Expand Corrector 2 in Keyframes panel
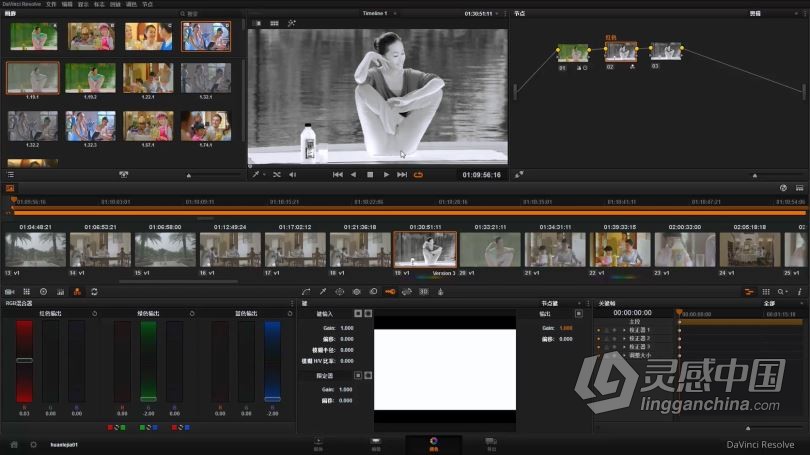The width and height of the screenshot is (810, 455). coord(624,338)
